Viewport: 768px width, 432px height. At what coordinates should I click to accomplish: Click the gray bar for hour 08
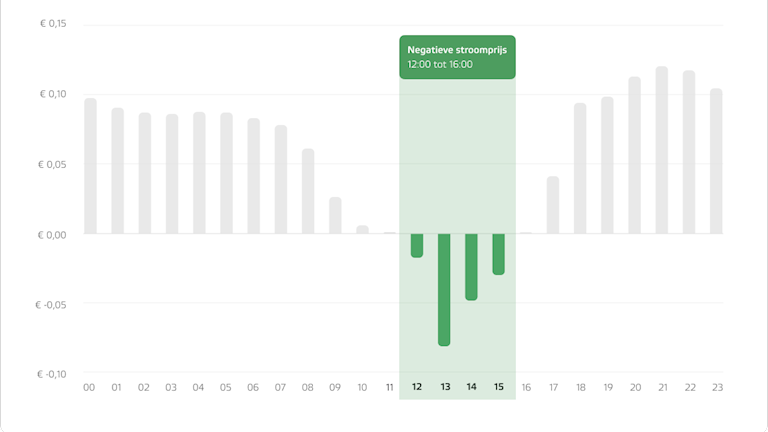308,191
